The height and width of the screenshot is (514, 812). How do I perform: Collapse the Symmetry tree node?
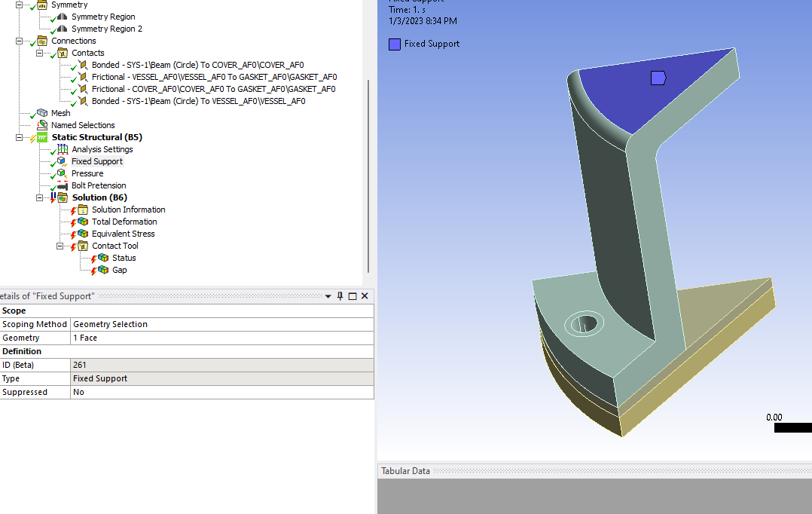point(19,5)
